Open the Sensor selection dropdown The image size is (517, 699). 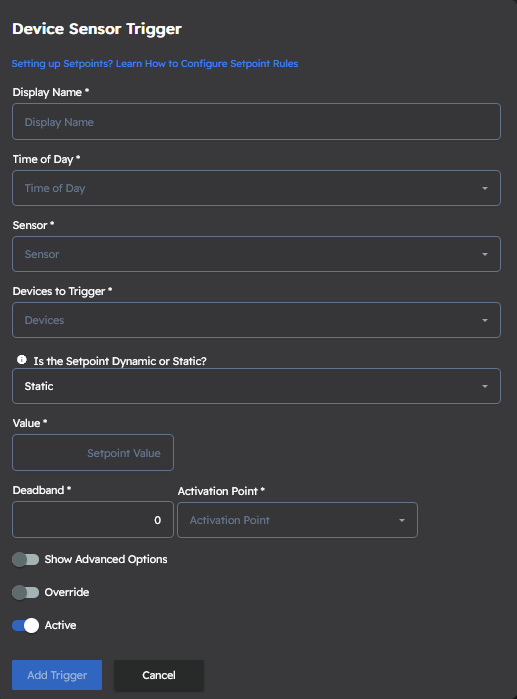click(x=256, y=254)
